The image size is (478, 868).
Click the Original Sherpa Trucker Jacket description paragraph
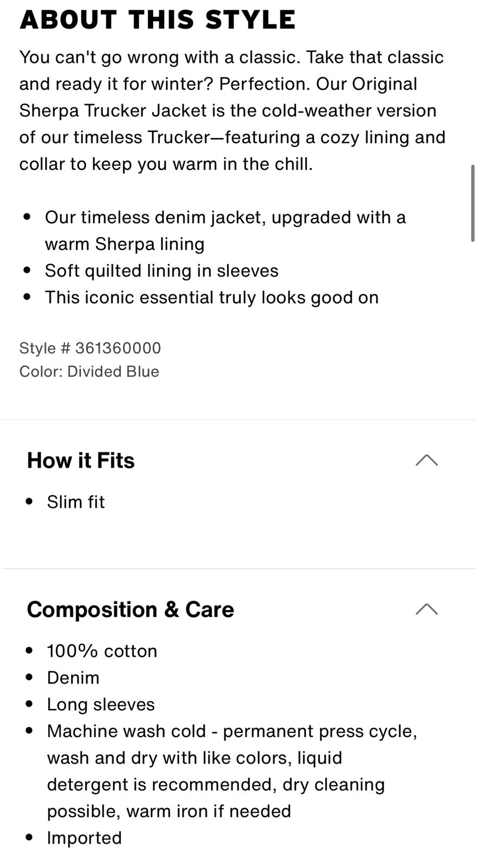click(232, 110)
